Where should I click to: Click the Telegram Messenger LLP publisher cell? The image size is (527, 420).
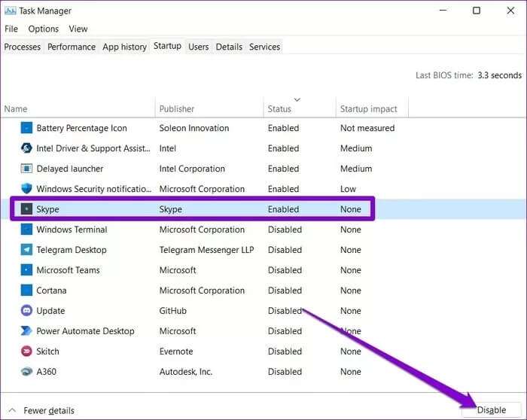(206, 250)
